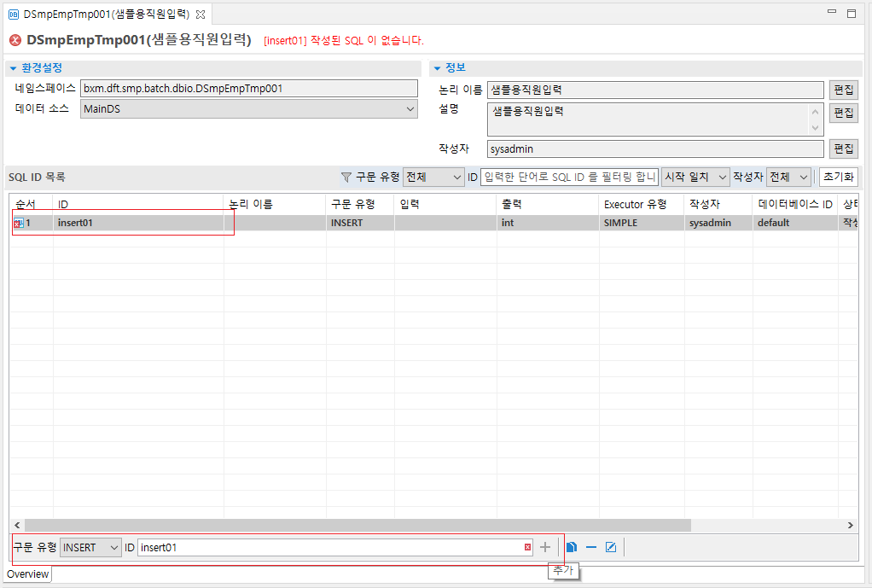Viewport: 872px width, 588px height.
Task: Click 편집 next to 논리 이름
Action: tap(843, 89)
